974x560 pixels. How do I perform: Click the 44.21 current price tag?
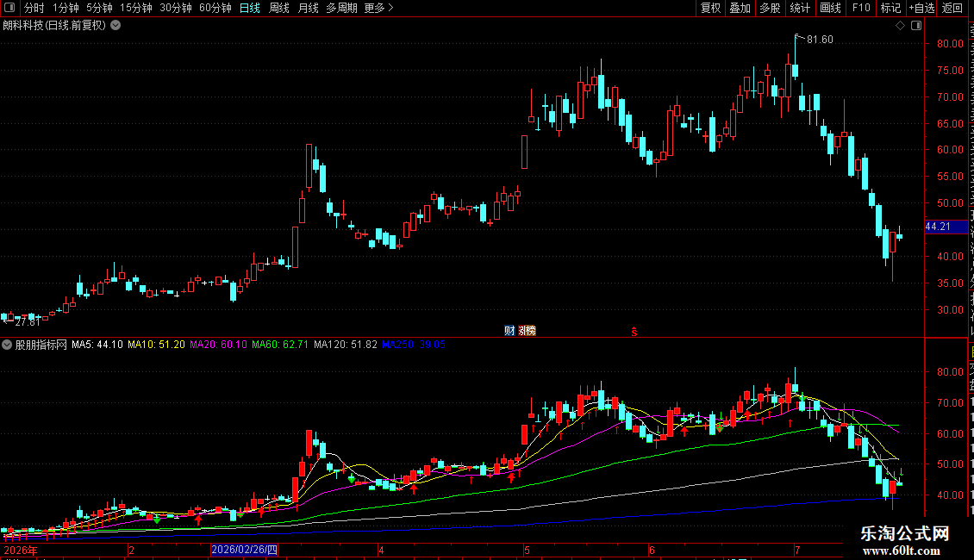(946, 227)
